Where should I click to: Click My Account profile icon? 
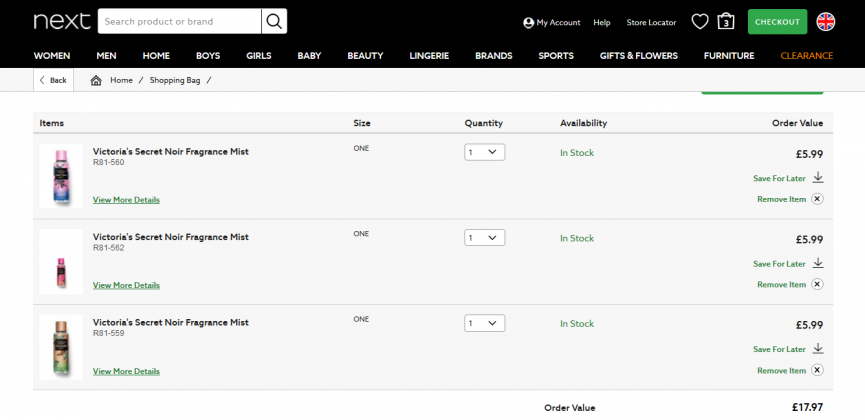tap(528, 23)
